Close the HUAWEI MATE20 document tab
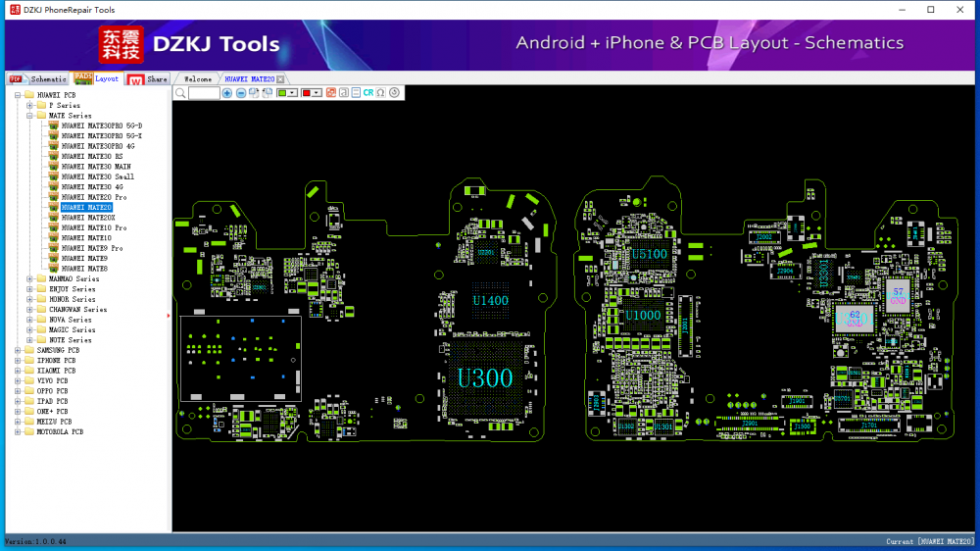Image resolution: width=980 pixels, height=551 pixels. (x=280, y=79)
